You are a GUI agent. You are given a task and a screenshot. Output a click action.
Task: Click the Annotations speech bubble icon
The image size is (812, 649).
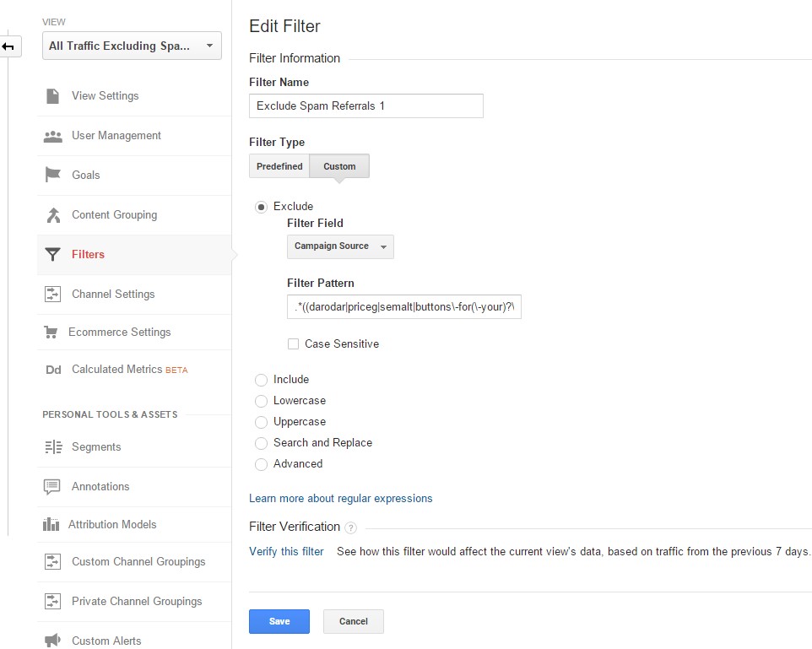pyautogui.click(x=52, y=487)
